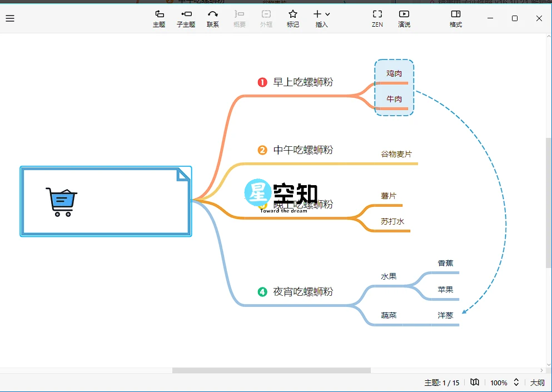Expand the dashed summary box containing 鸡肉
The height and width of the screenshot is (392, 552).
pos(394,87)
